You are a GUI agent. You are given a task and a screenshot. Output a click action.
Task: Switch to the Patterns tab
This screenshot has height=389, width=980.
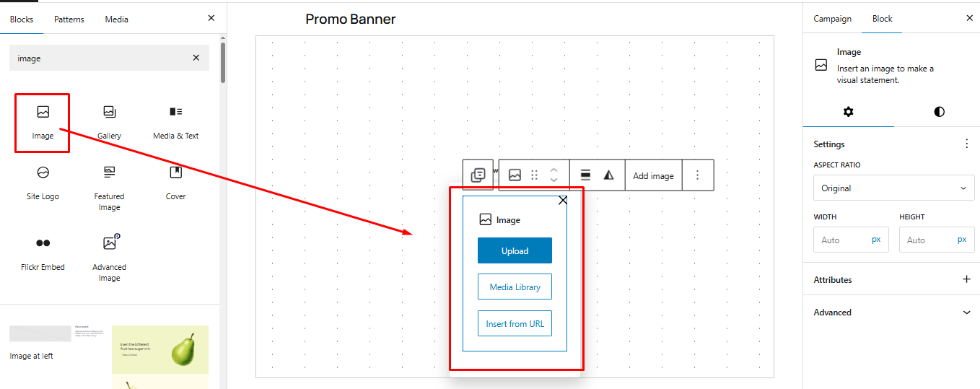coord(69,19)
